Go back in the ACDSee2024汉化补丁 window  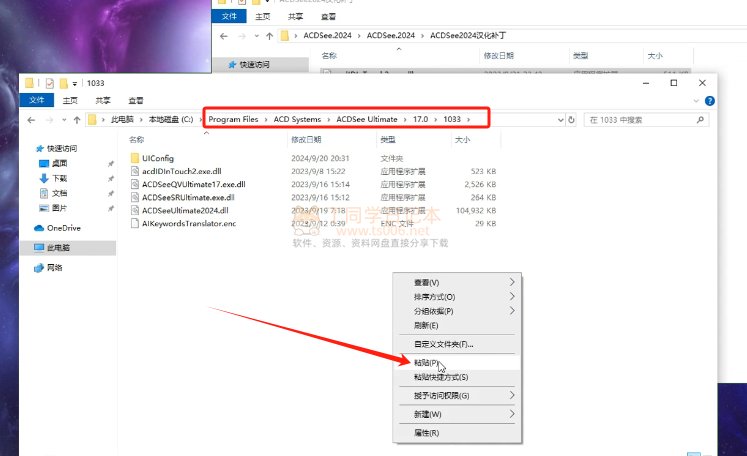224,36
